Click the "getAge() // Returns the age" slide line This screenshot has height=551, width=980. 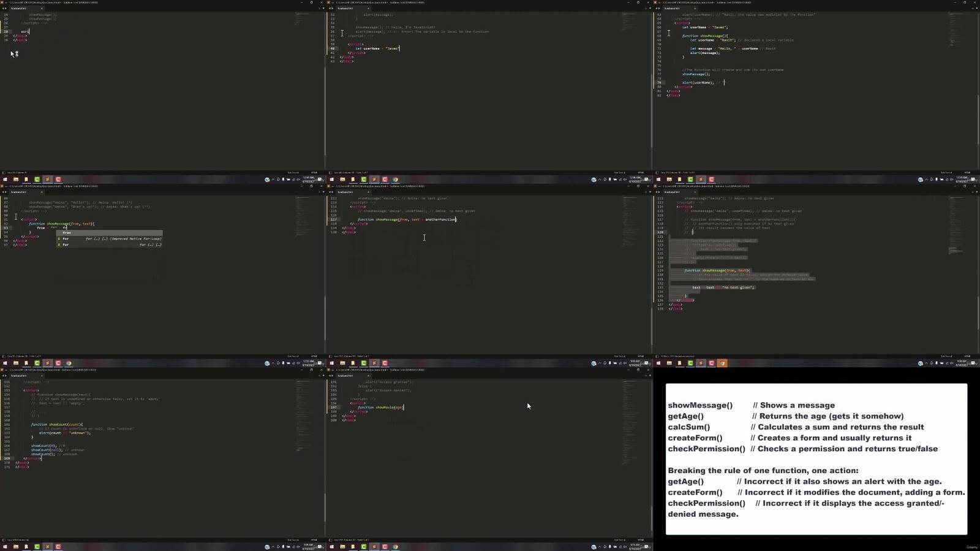point(786,416)
